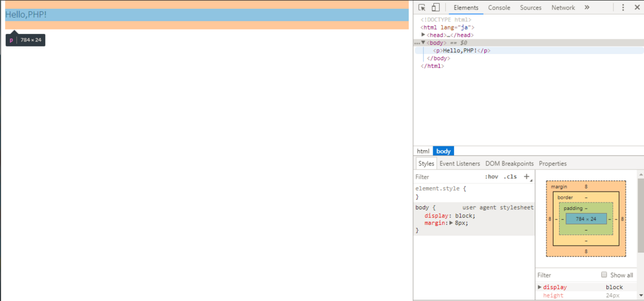Image resolution: width=644 pixels, height=301 pixels.
Task: Click the height computed property row
Action: [x=587, y=296]
